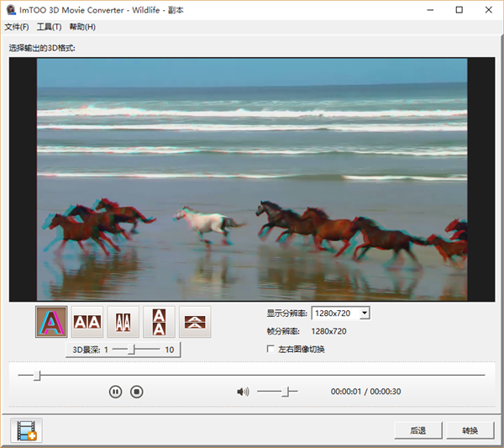Stop the video playback
Screen dimensions: 504x448
pos(137,392)
